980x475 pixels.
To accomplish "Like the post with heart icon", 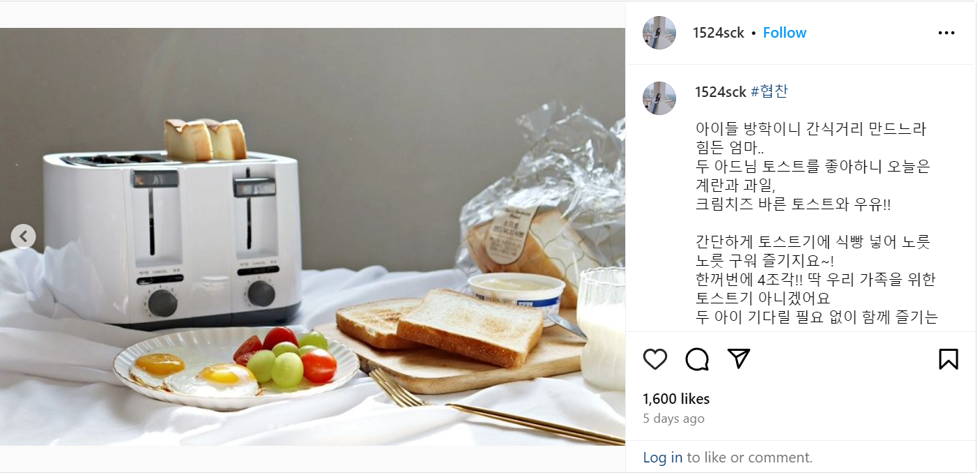I will pyautogui.click(x=654, y=359).
